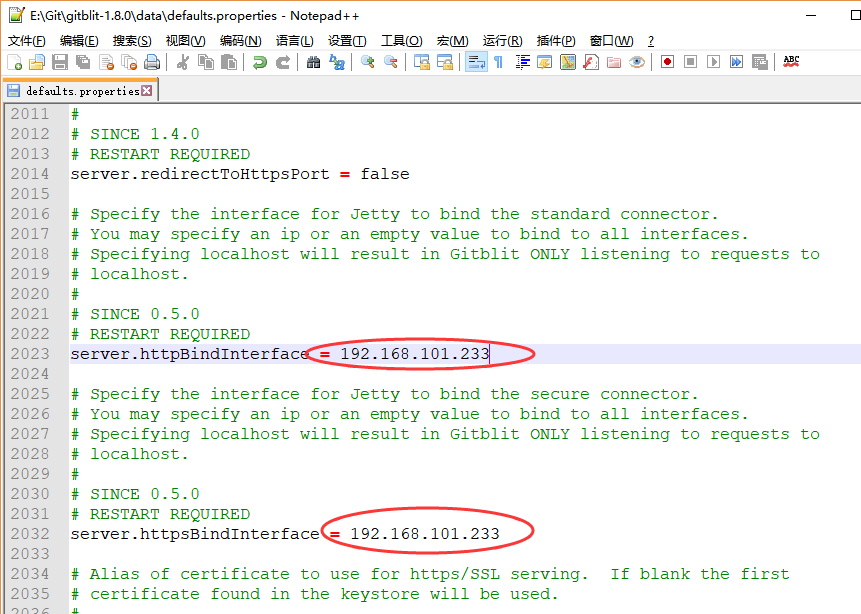Minimize the Notepad++ window
The width and height of the screenshot is (861, 614).
[x=811, y=15]
